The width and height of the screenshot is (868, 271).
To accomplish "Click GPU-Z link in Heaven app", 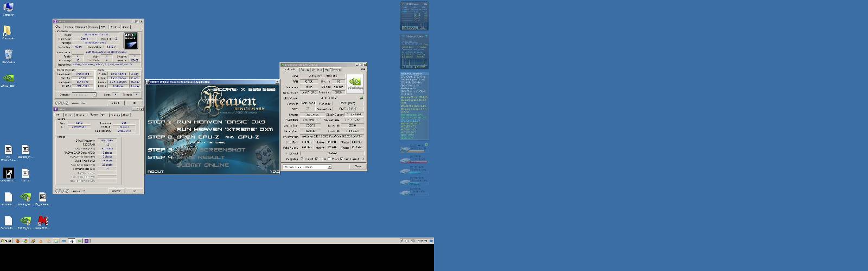I will [248, 137].
